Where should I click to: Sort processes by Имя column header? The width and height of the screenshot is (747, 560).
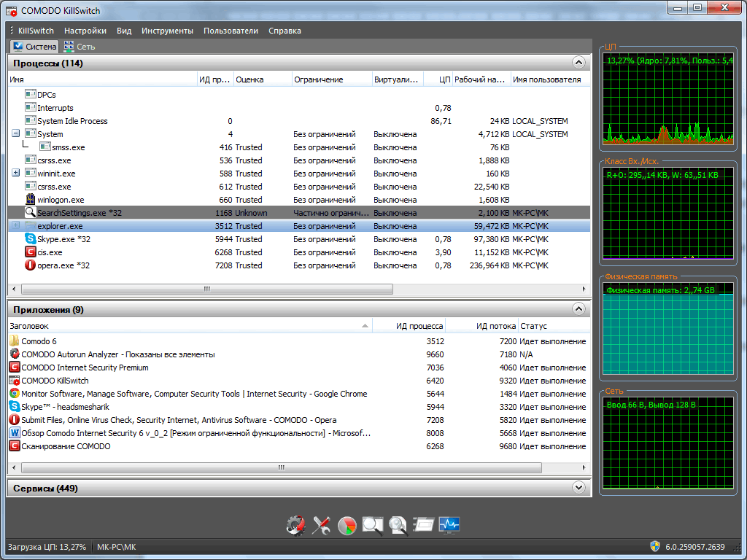[102, 79]
